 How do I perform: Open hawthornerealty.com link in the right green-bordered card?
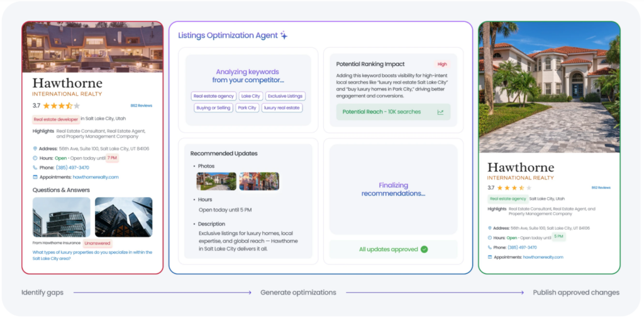[x=543, y=257]
